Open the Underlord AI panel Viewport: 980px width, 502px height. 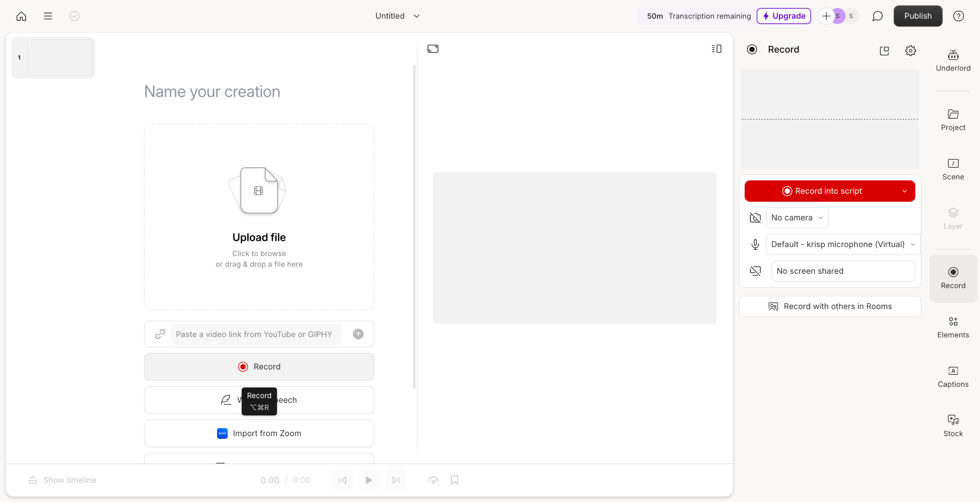point(953,60)
